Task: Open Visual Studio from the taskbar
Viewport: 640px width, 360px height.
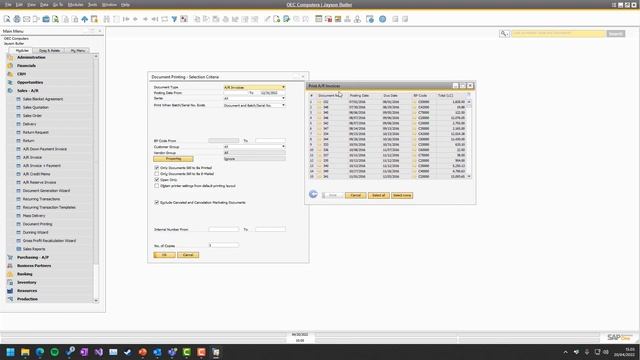Action: pos(98,352)
